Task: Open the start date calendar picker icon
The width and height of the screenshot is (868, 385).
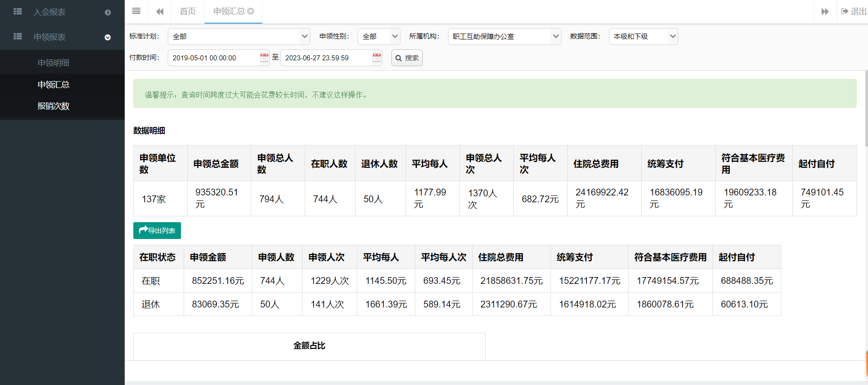Action: tap(264, 58)
